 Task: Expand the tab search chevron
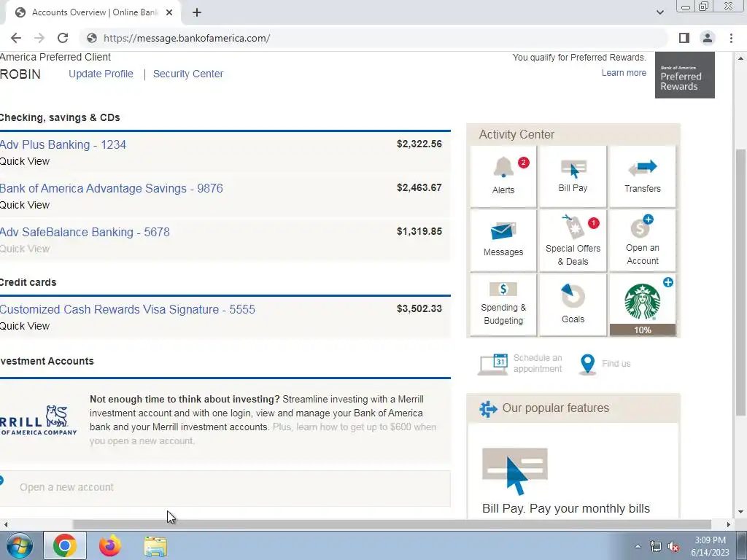pyautogui.click(x=659, y=13)
